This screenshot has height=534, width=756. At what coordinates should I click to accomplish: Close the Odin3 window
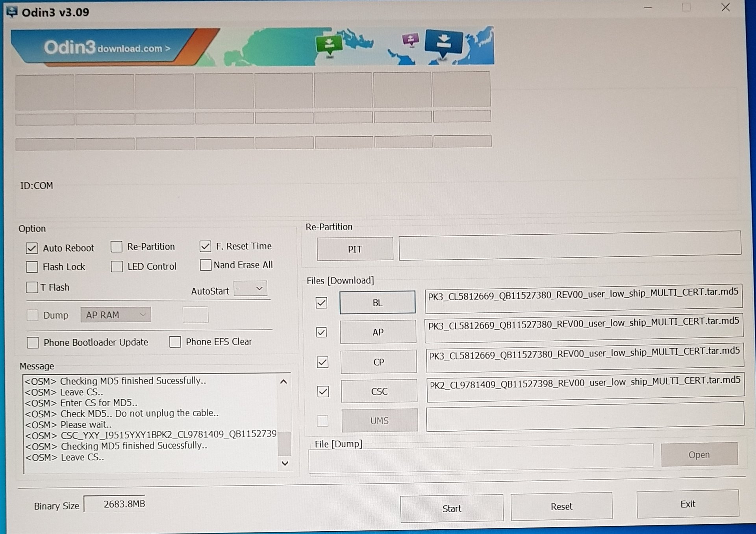pyautogui.click(x=725, y=7)
